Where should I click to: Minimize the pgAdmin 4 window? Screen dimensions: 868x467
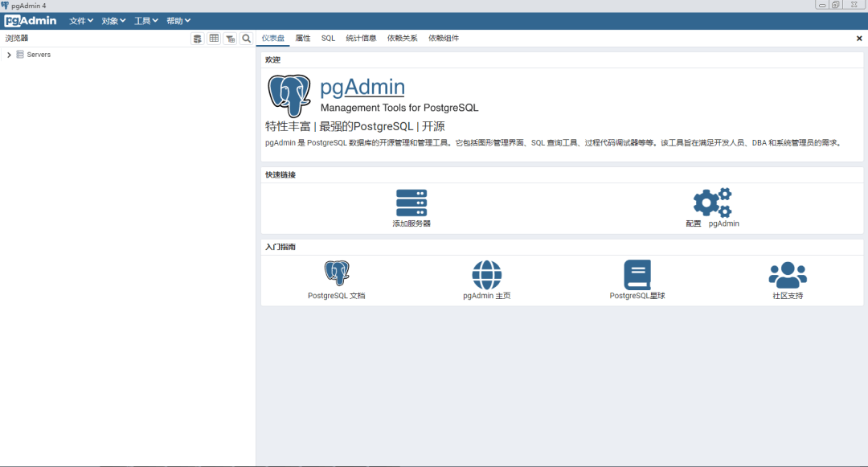click(822, 5)
